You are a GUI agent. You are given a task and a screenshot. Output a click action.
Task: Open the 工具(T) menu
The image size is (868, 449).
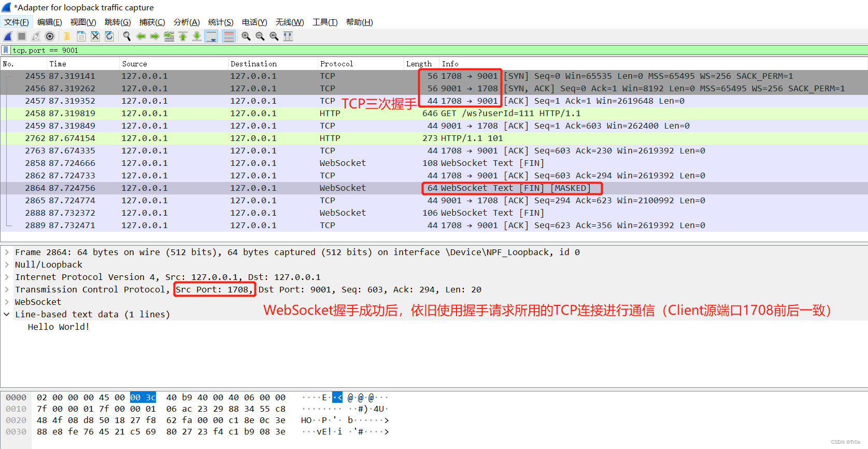pyautogui.click(x=325, y=22)
